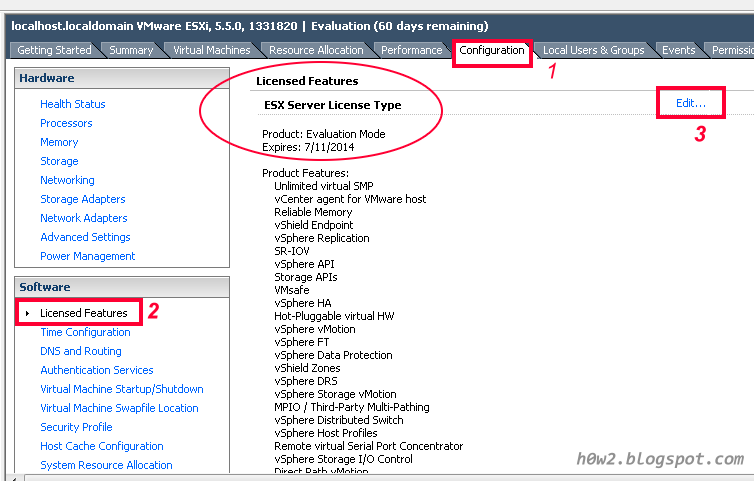Open Local Users & Groups tab

click(x=593, y=50)
